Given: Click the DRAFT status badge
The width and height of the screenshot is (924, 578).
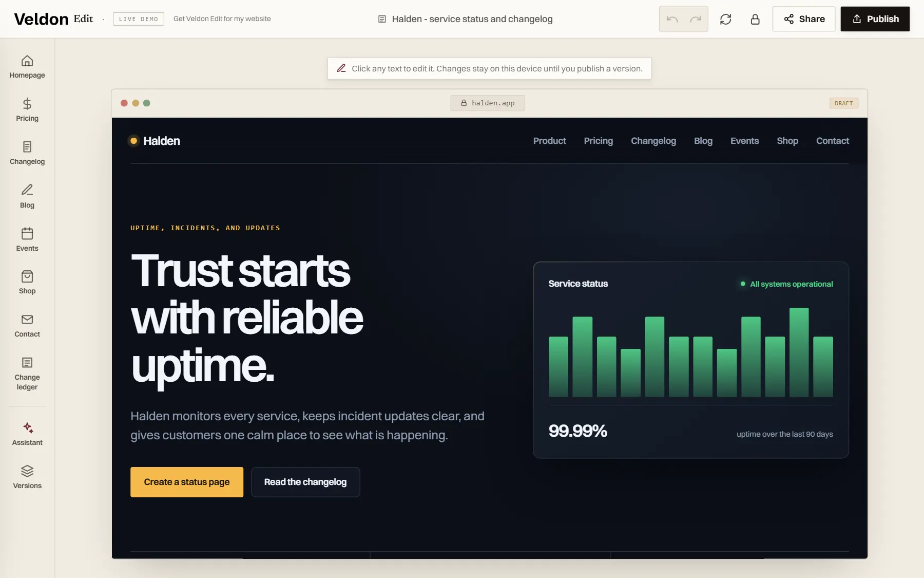Looking at the screenshot, I should pyautogui.click(x=844, y=103).
